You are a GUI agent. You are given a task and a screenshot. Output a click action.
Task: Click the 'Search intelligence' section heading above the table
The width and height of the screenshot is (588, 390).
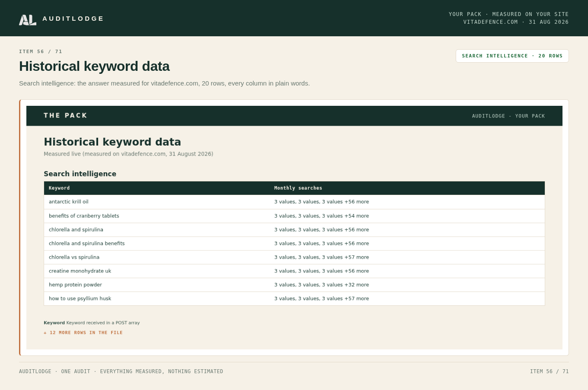pyautogui.click(x=80, y=174)
